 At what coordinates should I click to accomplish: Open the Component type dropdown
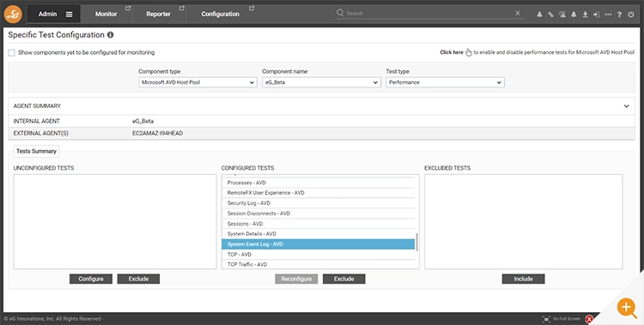pyautogui.click(x=198, y=82)
